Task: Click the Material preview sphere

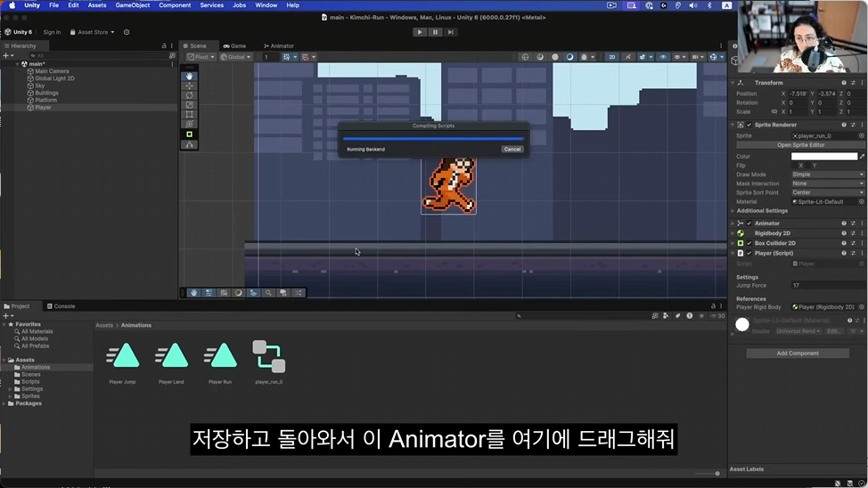Action: tap(742, 325)
